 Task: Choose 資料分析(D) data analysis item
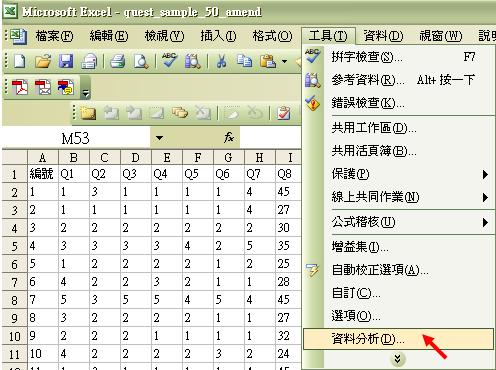point(398,339)
